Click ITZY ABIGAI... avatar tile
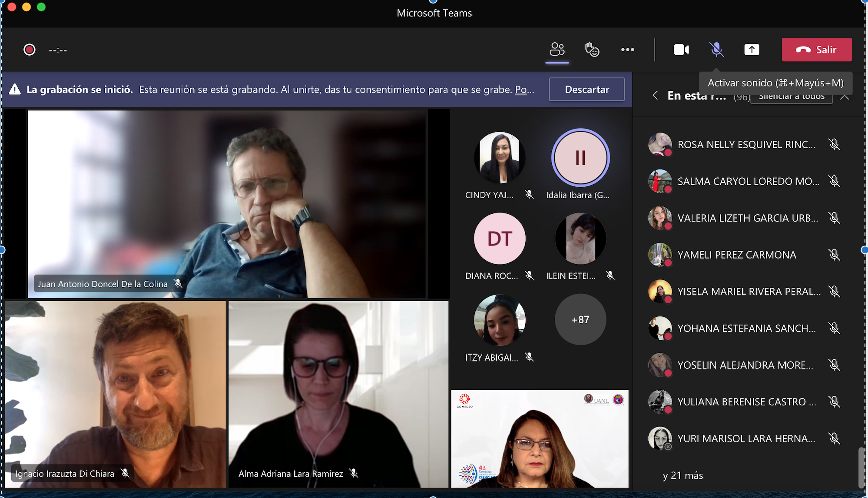 point(500,319)
